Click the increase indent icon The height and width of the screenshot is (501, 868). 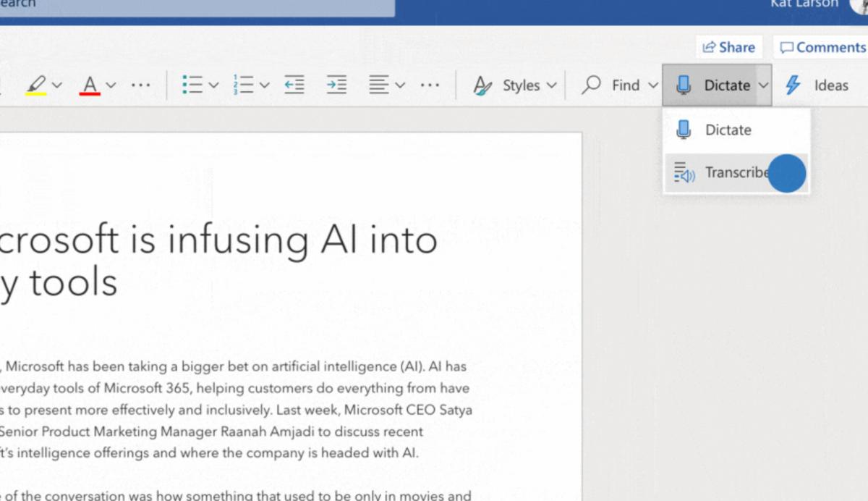coord(336,85)
